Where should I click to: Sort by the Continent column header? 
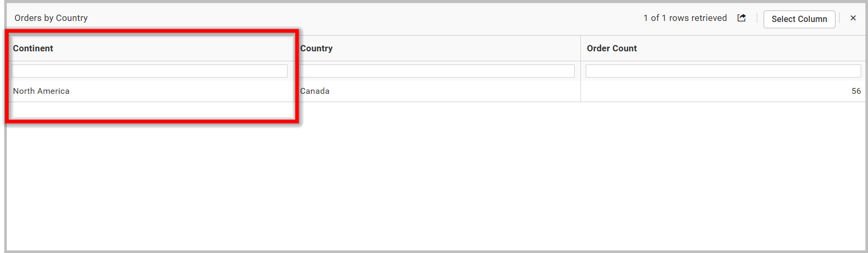tap(33, 48)
